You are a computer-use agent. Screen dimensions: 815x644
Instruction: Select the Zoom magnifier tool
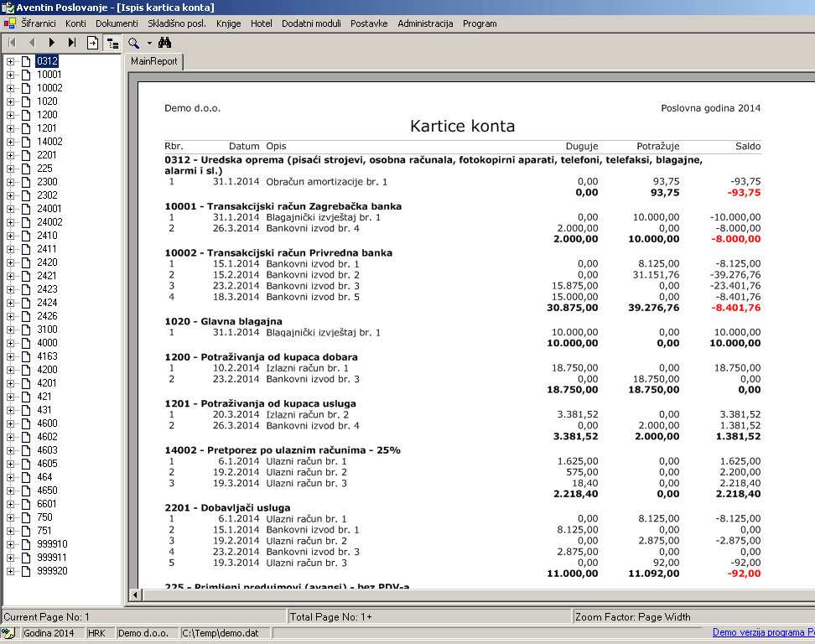[131, 44]
